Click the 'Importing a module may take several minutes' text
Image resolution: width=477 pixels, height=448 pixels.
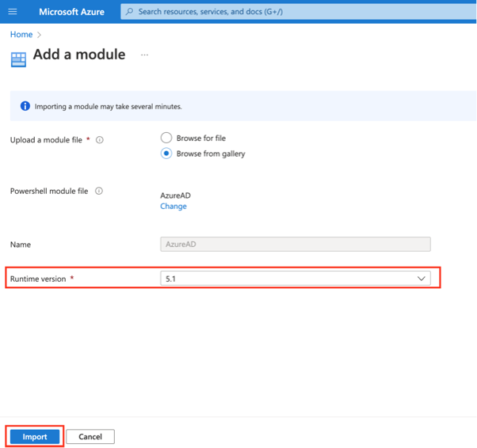(108, 106)
